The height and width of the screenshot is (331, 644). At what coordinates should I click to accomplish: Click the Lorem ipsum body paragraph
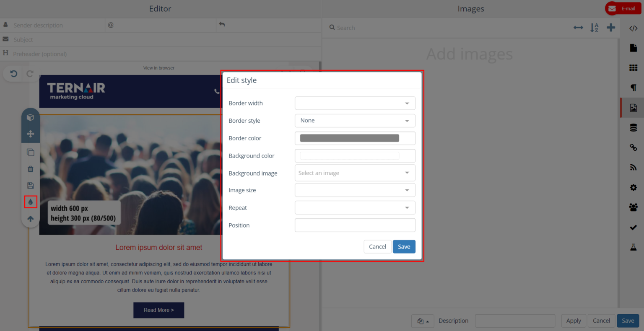(x=159, y=277)
